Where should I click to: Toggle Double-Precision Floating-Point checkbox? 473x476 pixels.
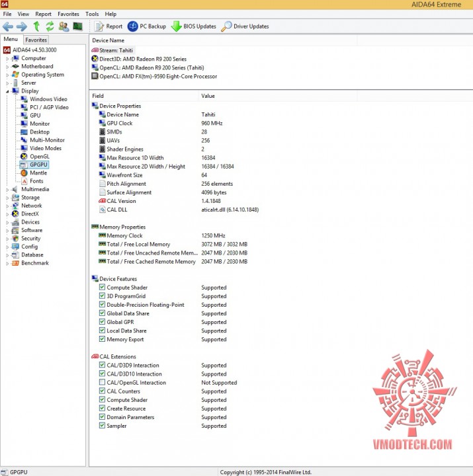pyautogui.click(x=102, y=304)
